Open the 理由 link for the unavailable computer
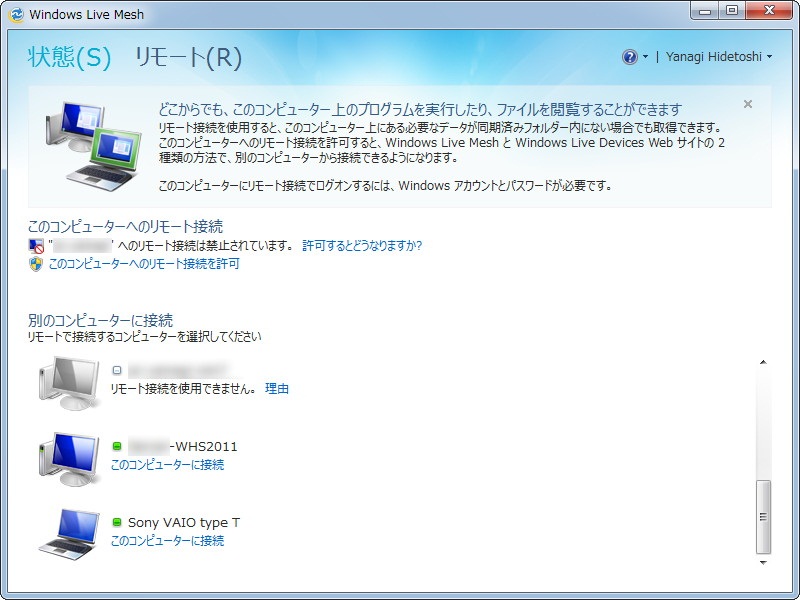 coord(276,388)
